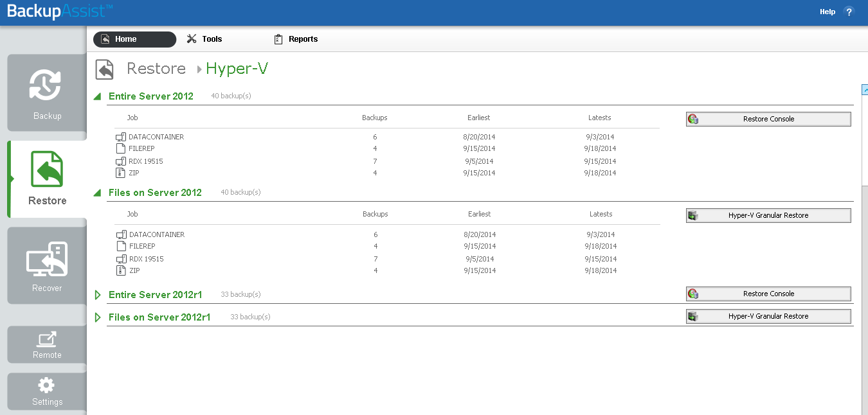The width and height of the screenshot is (868, 415).
Task: Open the Tools tab
Action: (x=204, y=39)
